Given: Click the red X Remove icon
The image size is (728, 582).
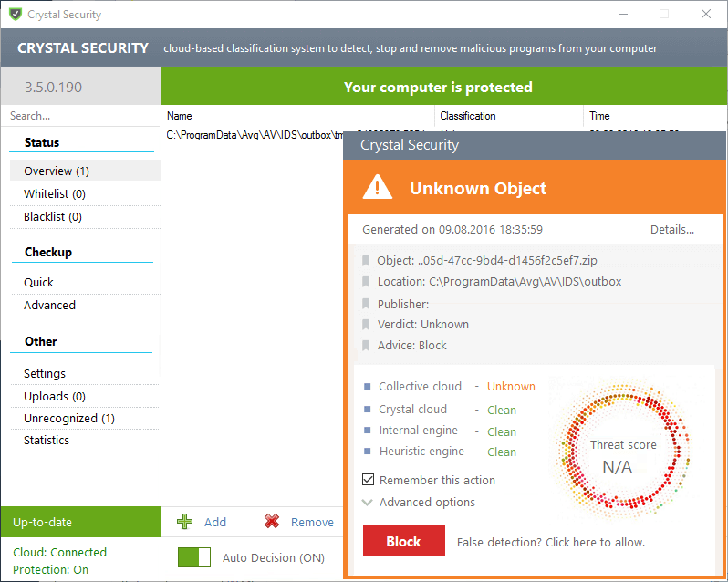Looking at the screenshot, I should (272, 521).
